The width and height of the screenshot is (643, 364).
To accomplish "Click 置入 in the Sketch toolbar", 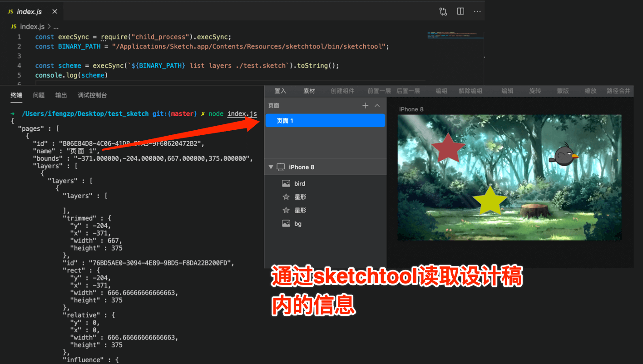I will click(x=281, y=91).
